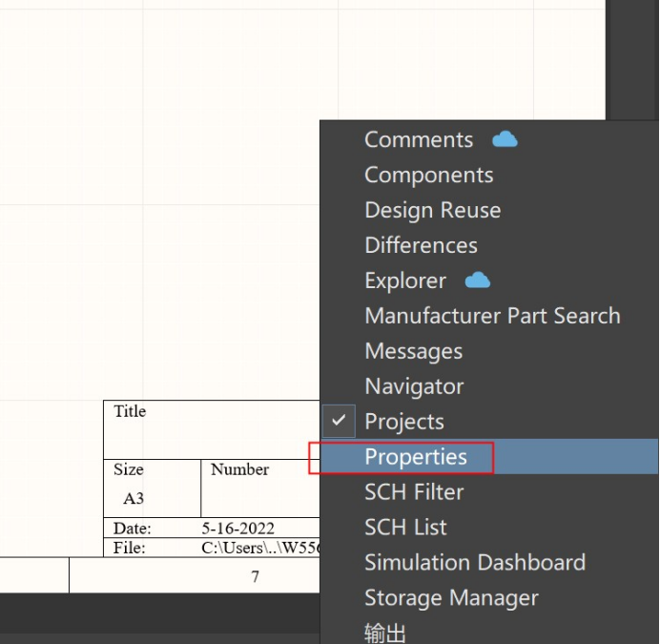This screenshot has height=644, width=660.
Task: Choose Explorer in the panels menu
Action: (404, 281)
